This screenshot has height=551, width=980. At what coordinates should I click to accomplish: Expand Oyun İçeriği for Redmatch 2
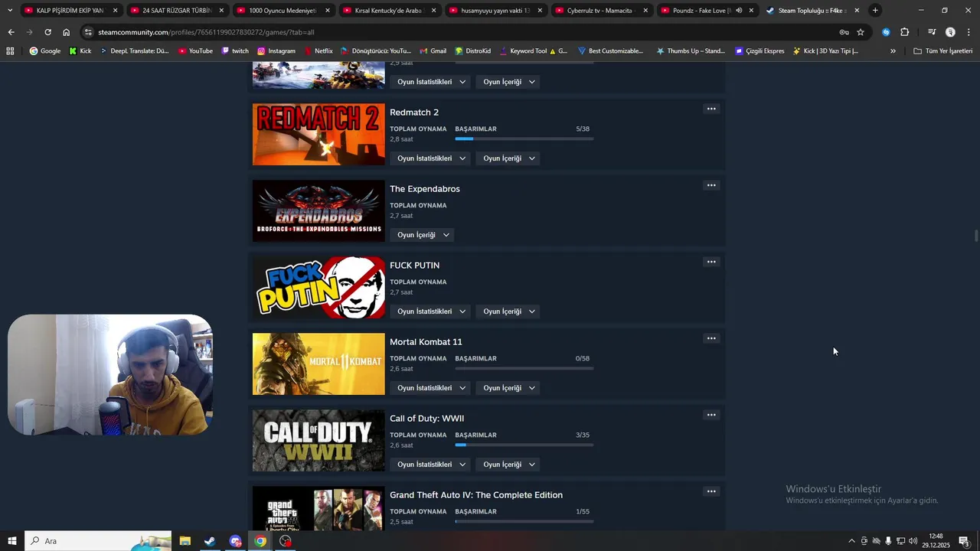click(508, 158)
